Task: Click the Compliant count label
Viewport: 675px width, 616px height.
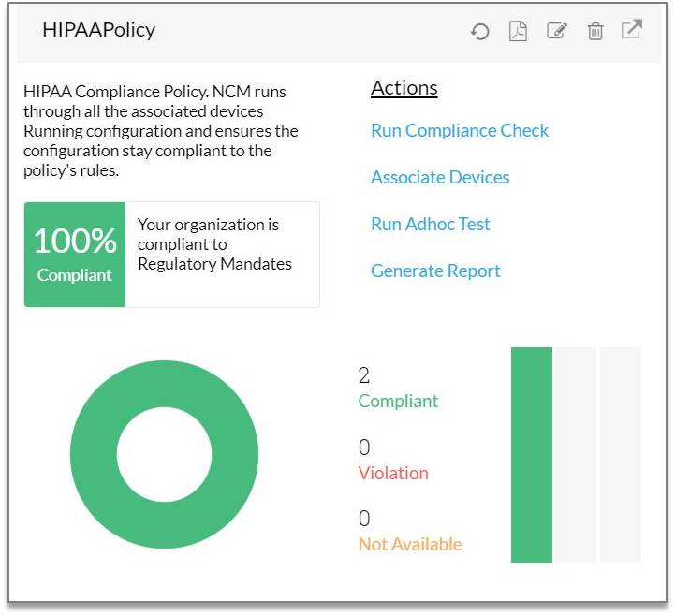Action: tap(398, 402)
